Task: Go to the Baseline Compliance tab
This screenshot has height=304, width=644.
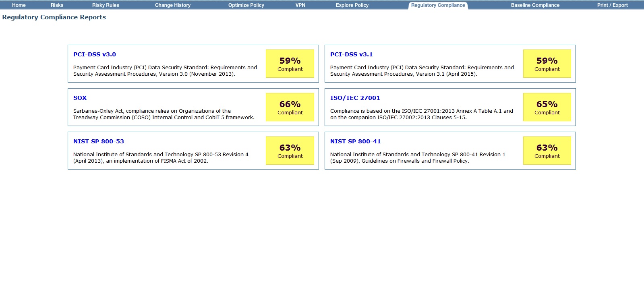Action: [535, 5]
